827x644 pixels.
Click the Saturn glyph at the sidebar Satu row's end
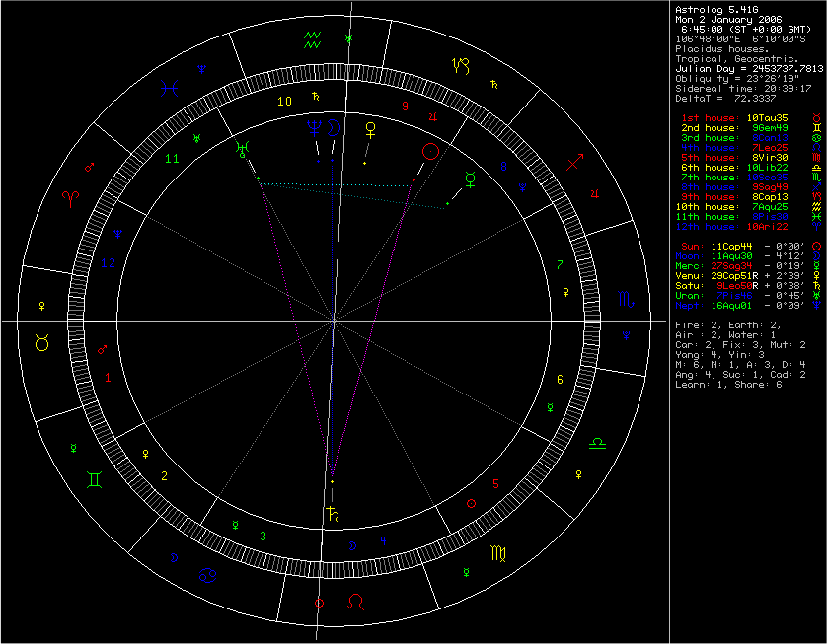click(x=817, y=286)
